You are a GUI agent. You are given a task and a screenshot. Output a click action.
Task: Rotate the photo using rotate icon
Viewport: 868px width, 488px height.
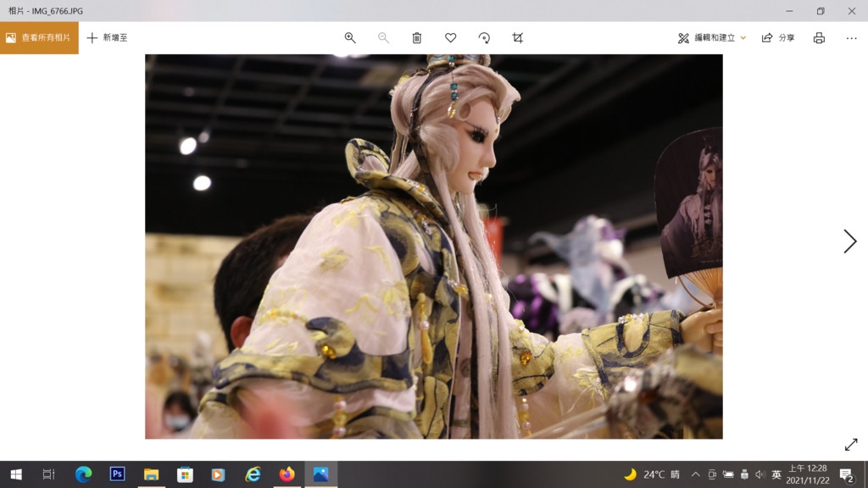484,37
